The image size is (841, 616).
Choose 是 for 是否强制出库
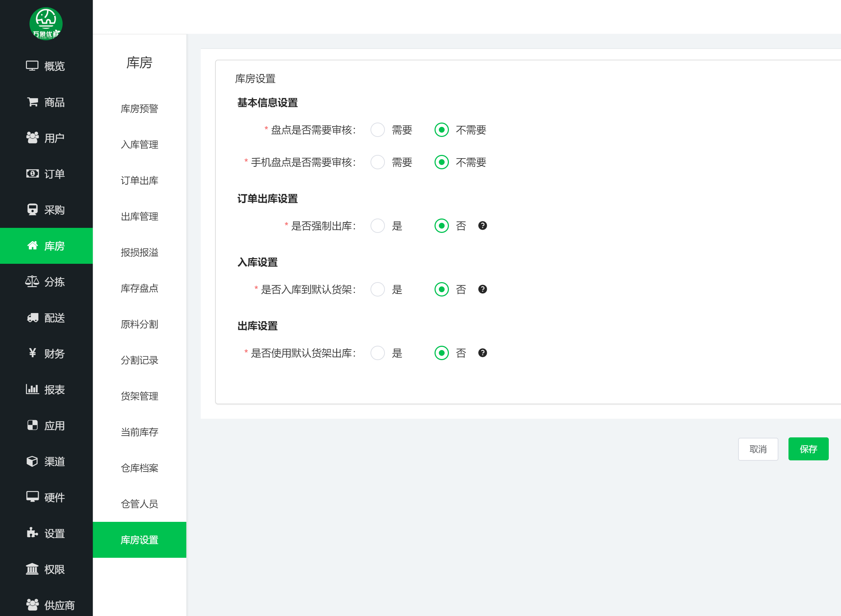(378, 226)
